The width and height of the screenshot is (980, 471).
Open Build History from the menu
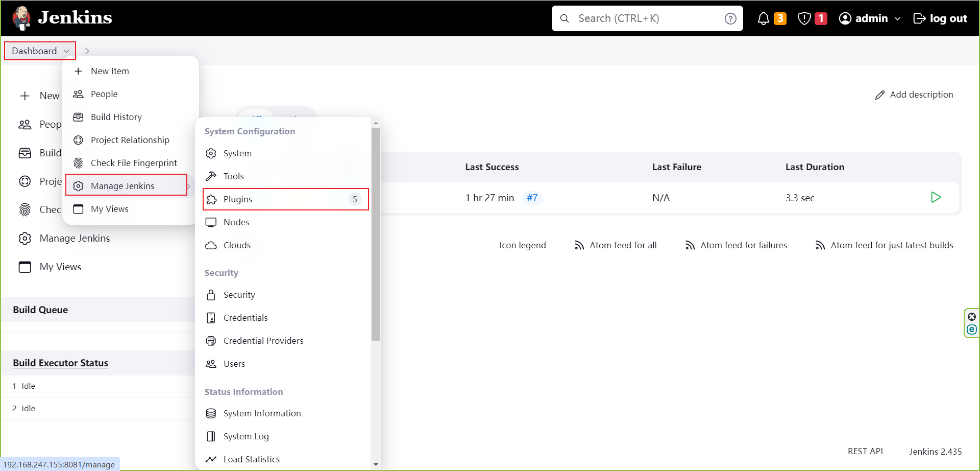(116, 117)
